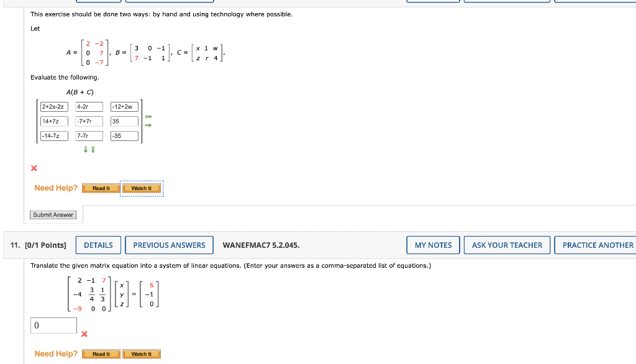Open PREVIOUS ANSWERS for WANEFMAC7 5.2.045
Screen dimensions: 636x364
click(x=169, y=245)
